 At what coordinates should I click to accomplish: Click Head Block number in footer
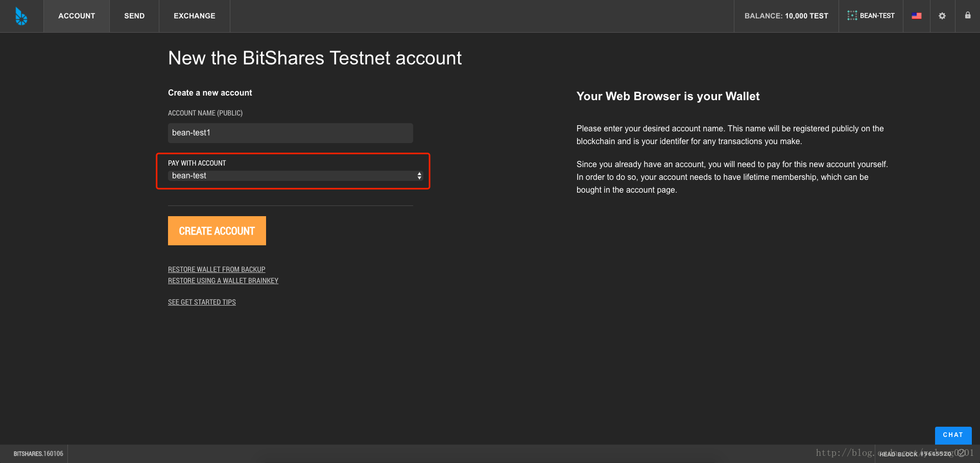pos(915,454)
